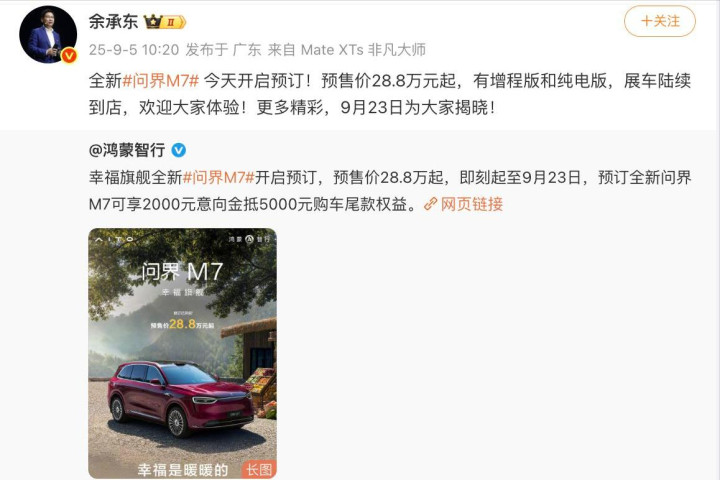The image size is (720, 480).
Task: Click the AITO logo on the poster
Action: [x=114, y=239]
